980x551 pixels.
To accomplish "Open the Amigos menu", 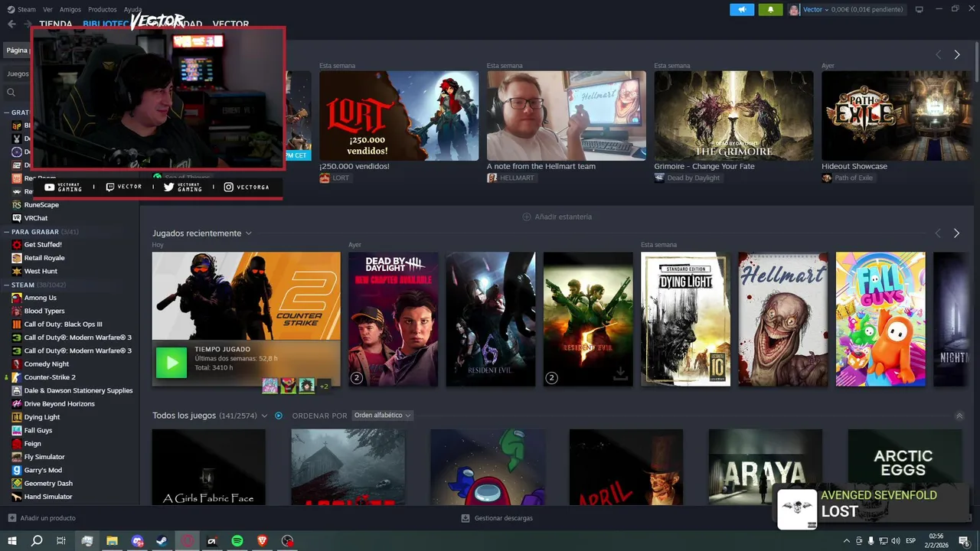I will [70, 9].
